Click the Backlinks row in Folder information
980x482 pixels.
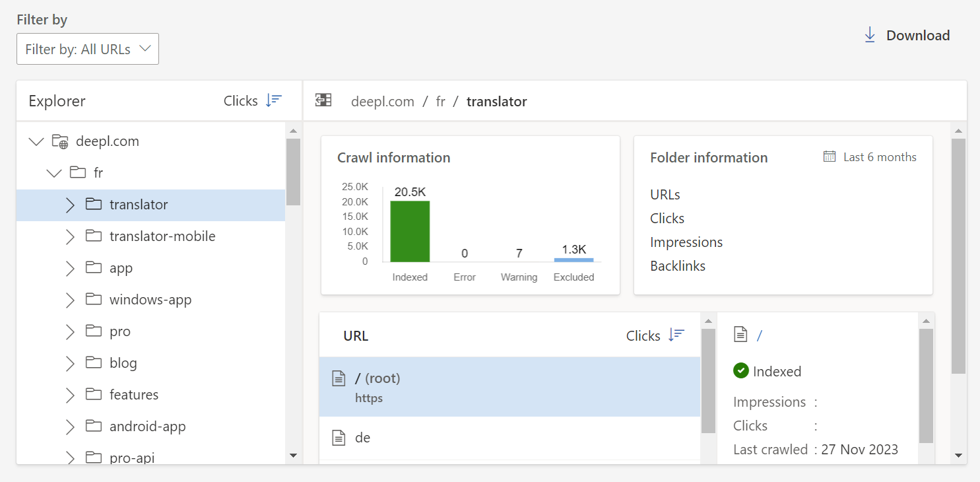(x=678, y=266)
